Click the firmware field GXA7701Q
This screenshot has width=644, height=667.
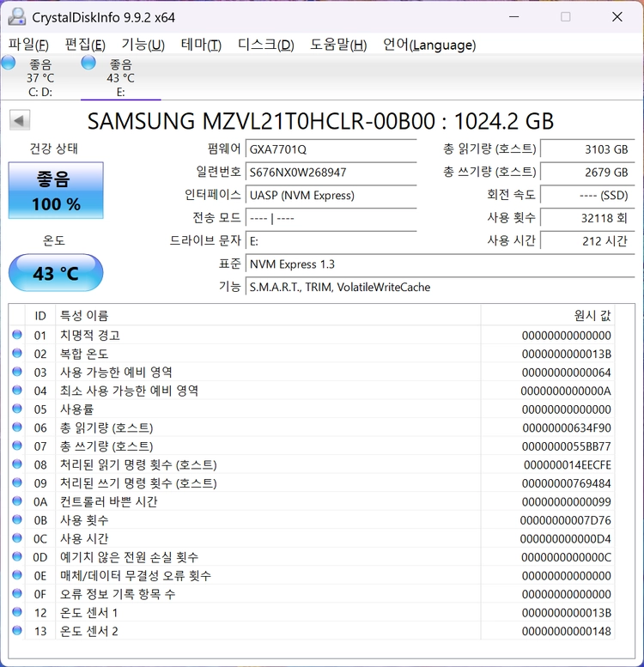click(x=331, y=149)
